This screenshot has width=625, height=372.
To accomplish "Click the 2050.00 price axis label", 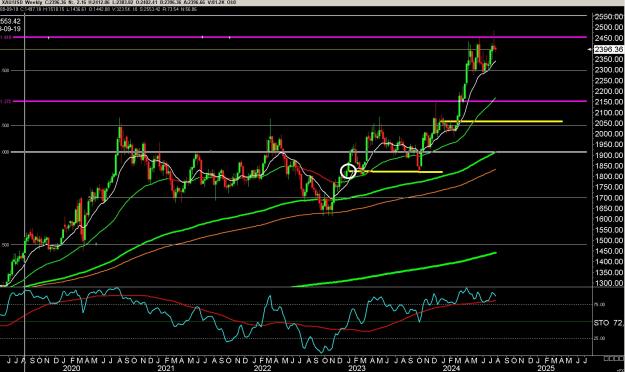I will (x=608, y=123).
